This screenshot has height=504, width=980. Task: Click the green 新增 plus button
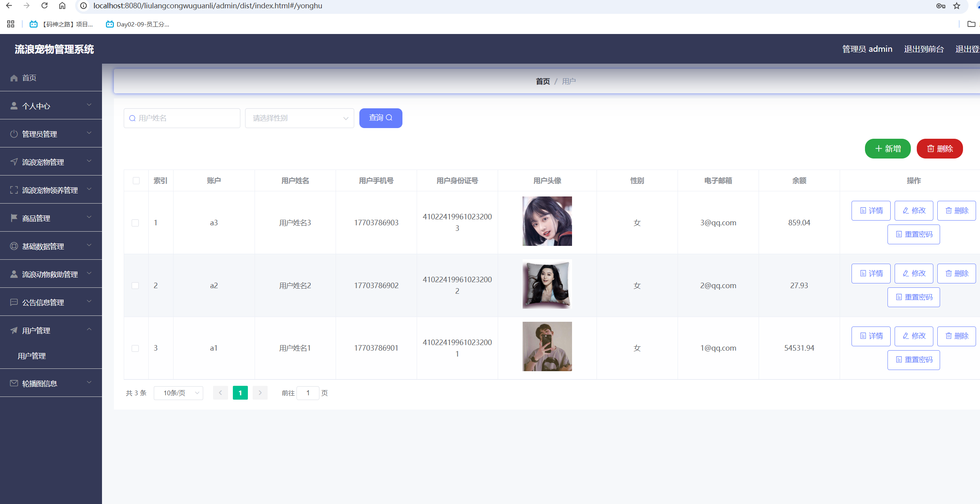(x=887, y=149)
